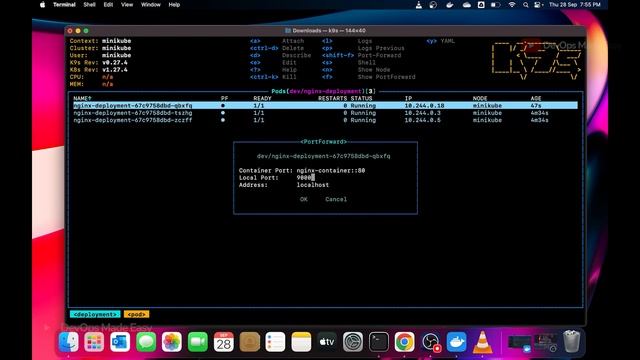The image size is (640, 360).
Task: Click the Docker whale menu bar icon
Action: click(x=449, y=5)
